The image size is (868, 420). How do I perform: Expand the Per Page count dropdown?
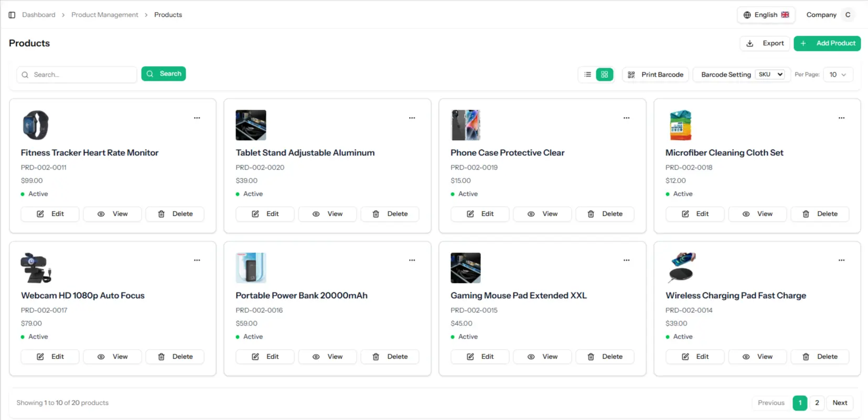pyautogui.click(x=838, y=75)
